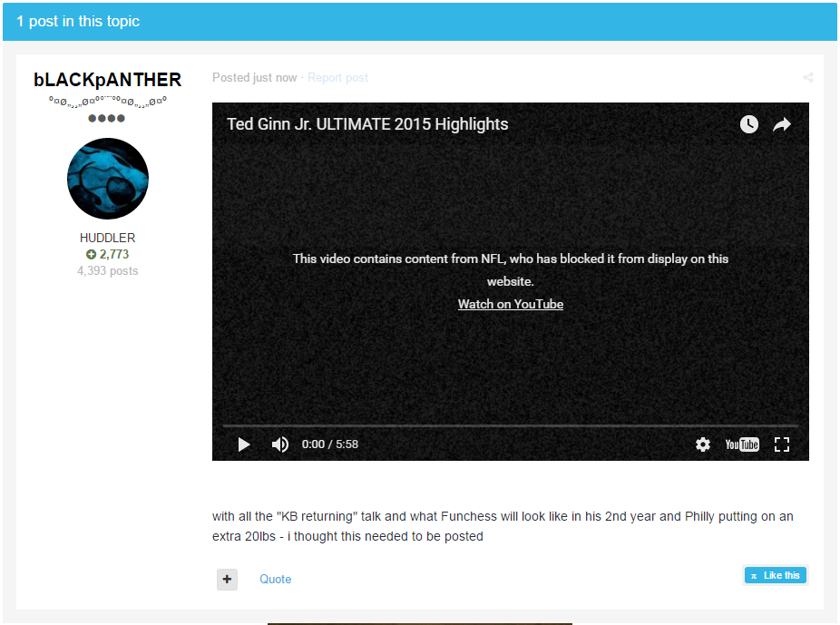This screenshot has width=840, height=625.
Task: Click the YouTube logo in player
Action: point(741,444)
